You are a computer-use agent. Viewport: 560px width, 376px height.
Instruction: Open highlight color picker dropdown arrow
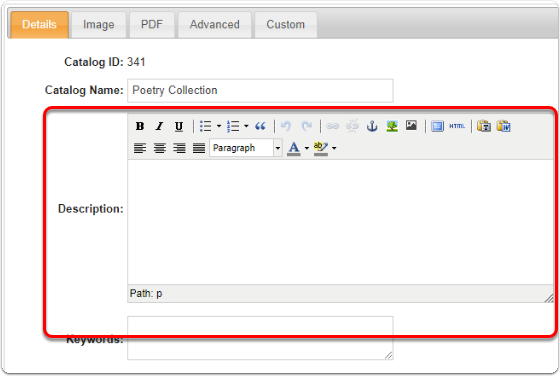tap(334, 148)
